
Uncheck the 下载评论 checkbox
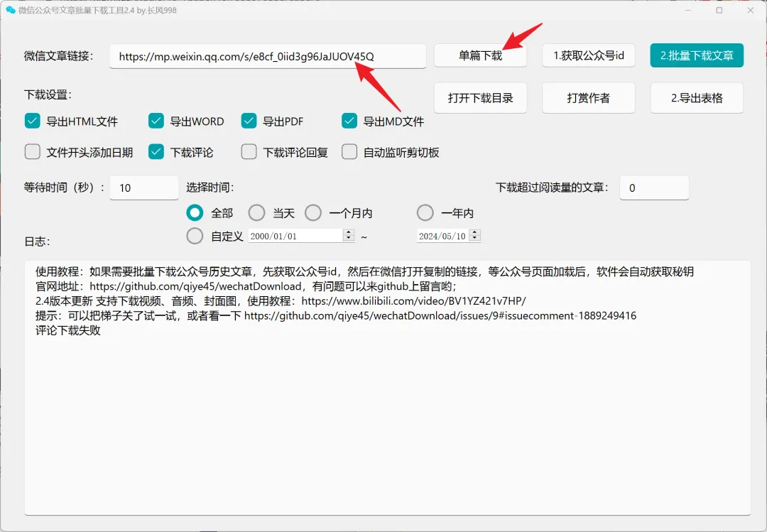156,152
